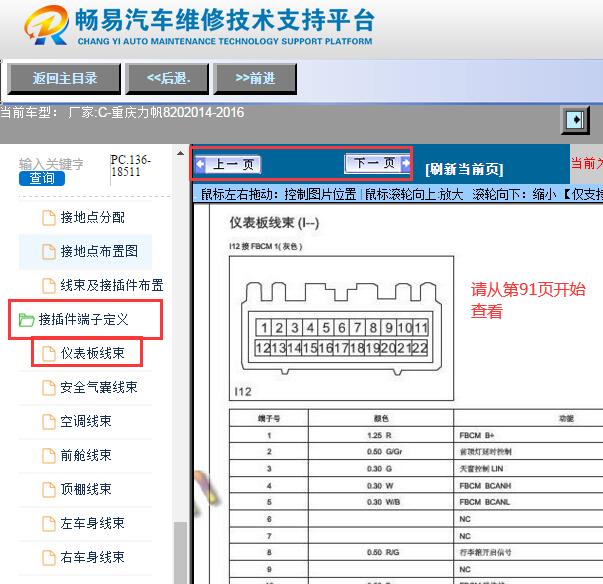This screenshot has height=584, width=603.
Task: Click the page icon beside 右车身线束
Action: (48, 557)
